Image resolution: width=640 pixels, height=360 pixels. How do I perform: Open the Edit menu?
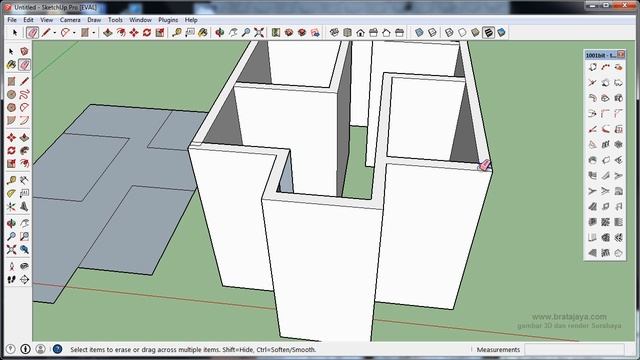click(x=28, y=20)
